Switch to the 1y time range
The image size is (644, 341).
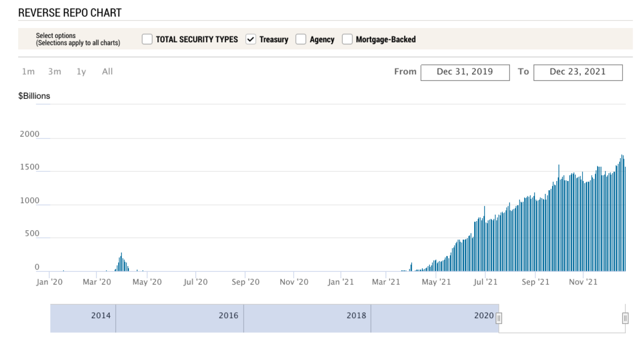point(81,72)
